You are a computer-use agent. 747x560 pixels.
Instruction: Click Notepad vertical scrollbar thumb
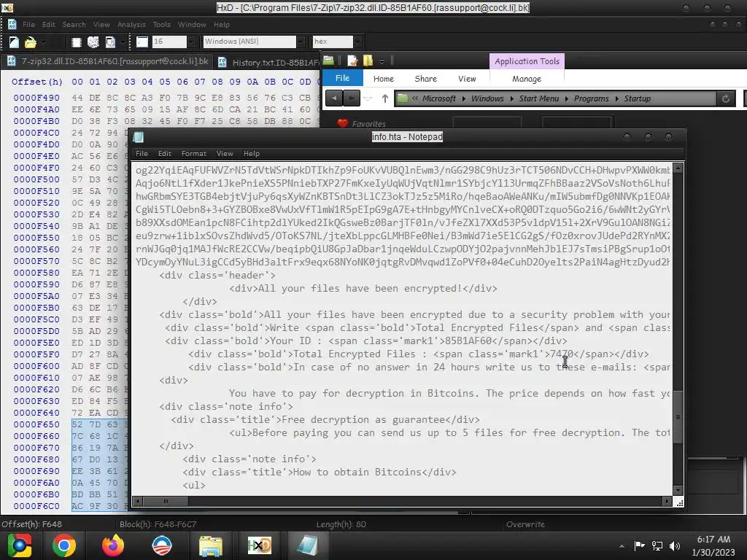pyautogui.click(x=678, y=417)
